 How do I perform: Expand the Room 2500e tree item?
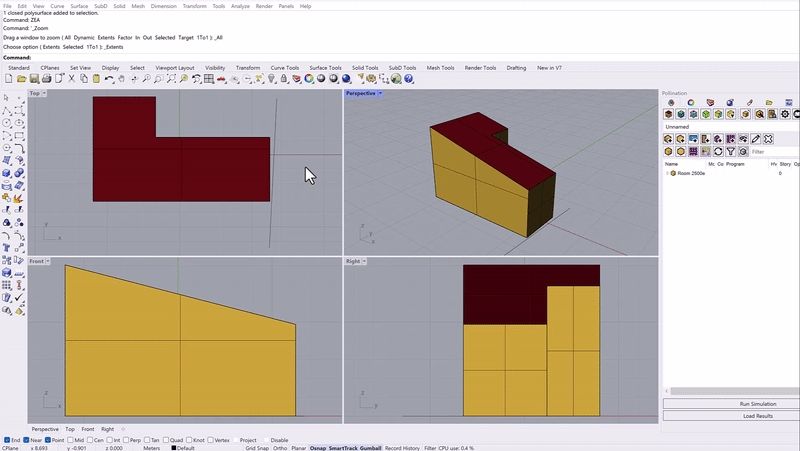click(x=667, y=173)
